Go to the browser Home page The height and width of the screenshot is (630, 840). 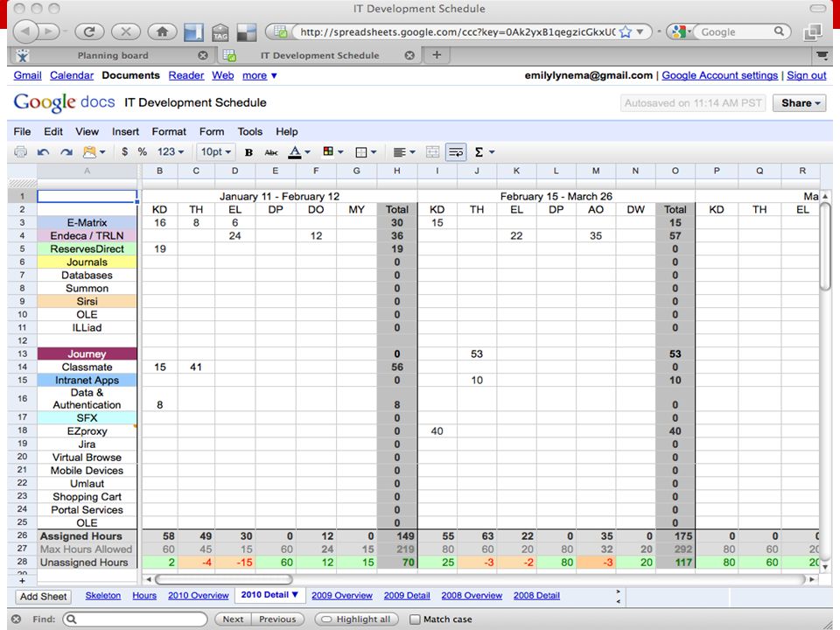(162, 31)
